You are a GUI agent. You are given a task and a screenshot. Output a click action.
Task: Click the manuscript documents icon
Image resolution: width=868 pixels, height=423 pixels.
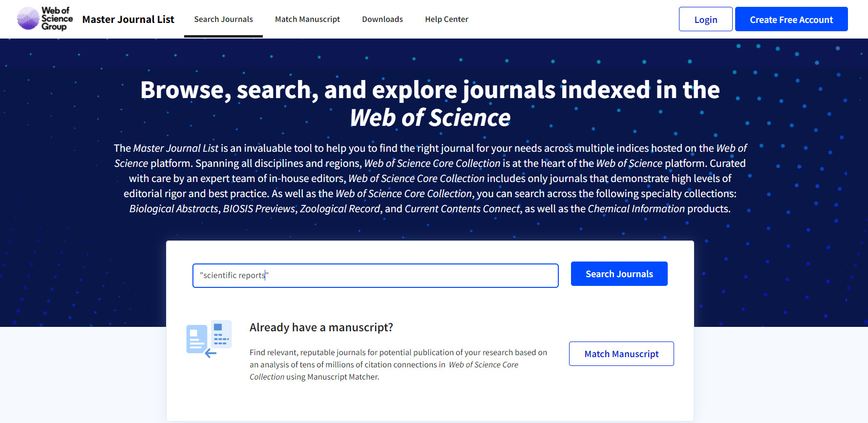coord(209,339)
